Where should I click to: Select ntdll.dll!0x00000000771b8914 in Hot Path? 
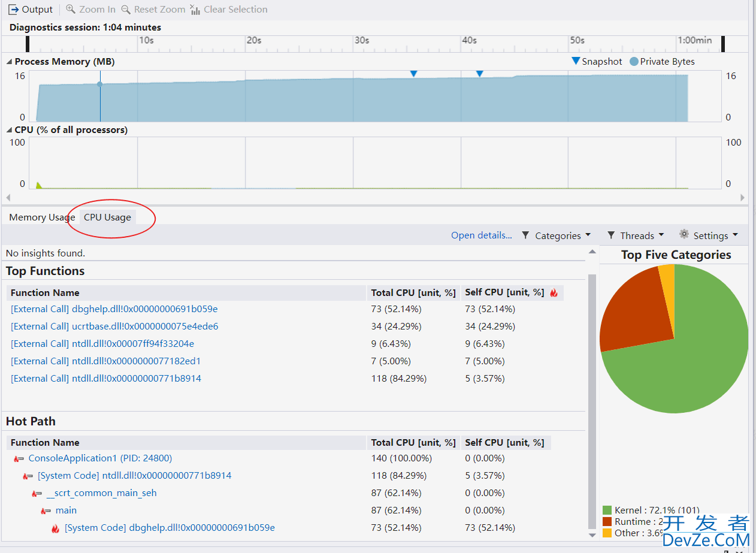(x=134, y=476)
